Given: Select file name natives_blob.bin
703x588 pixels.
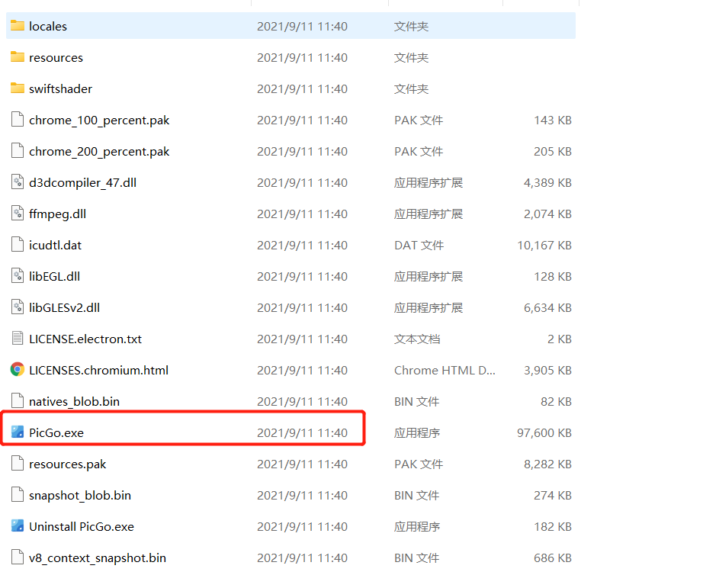Looking at the screenshot, I should point(75,402).
